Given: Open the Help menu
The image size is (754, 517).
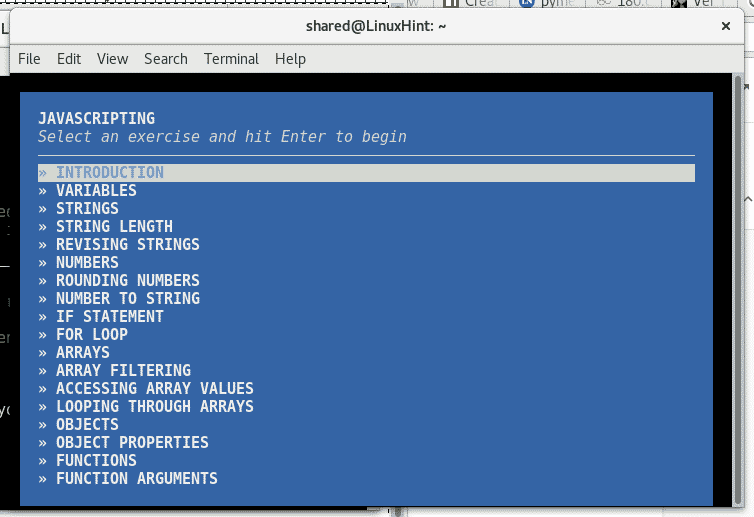Looking at the screenshot, I should (290, 59).
